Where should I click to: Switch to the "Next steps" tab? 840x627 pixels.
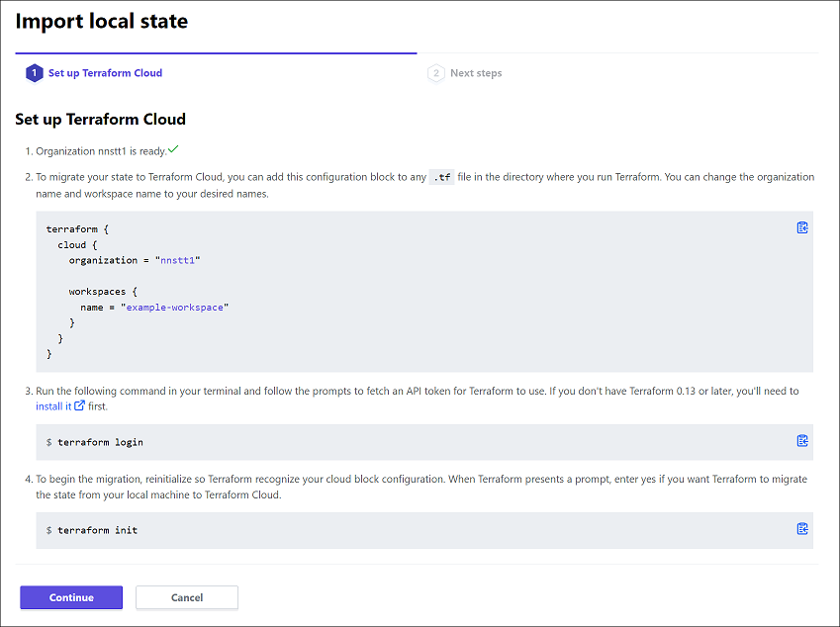tap(475, 73)
